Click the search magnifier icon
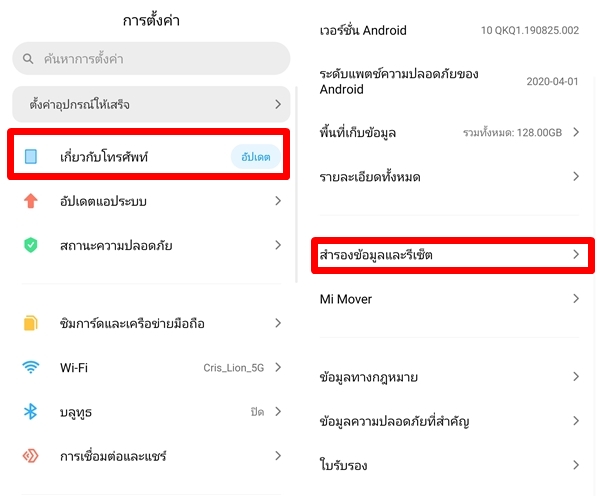This screenshot has height=500, width=600. coord(29,59)
